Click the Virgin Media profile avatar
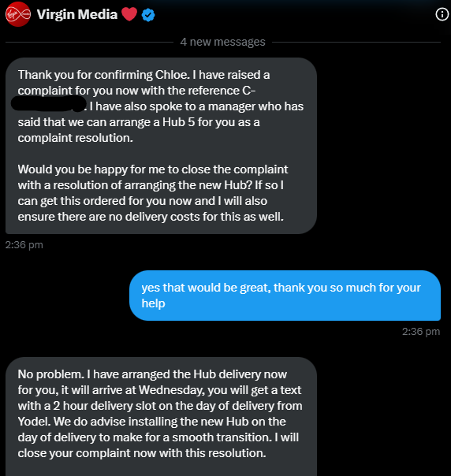451x476 pixels. tap(18, 14)
